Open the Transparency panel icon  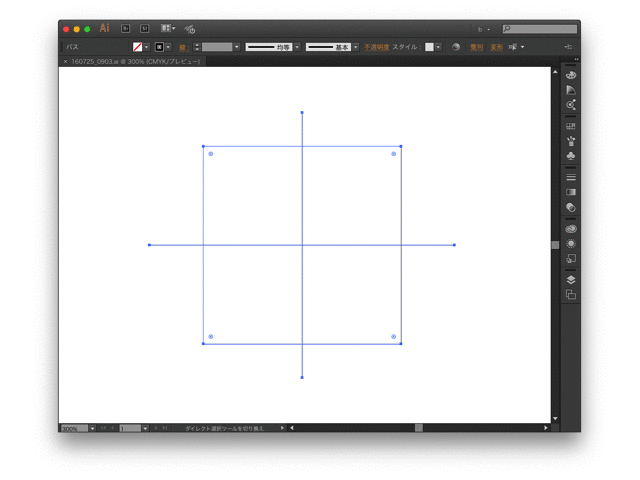click(571, 207)
